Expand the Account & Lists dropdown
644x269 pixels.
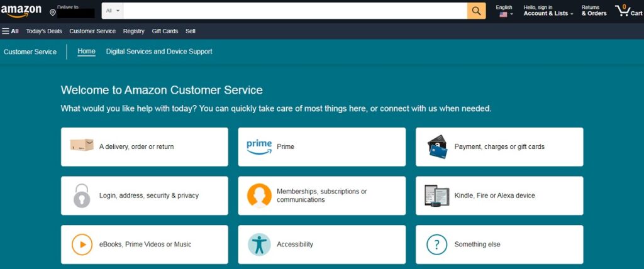coord(548,11)
